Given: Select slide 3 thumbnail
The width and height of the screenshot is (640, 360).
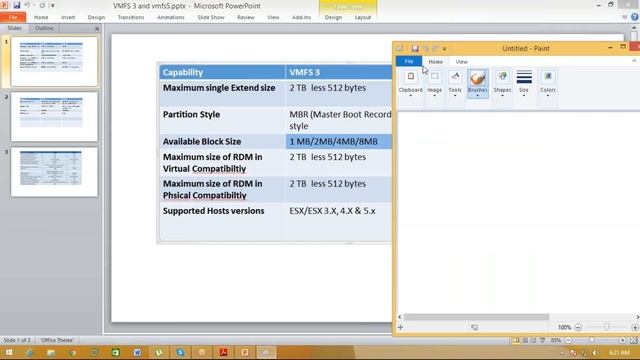Looking at the screenshot, I should 54,172.
